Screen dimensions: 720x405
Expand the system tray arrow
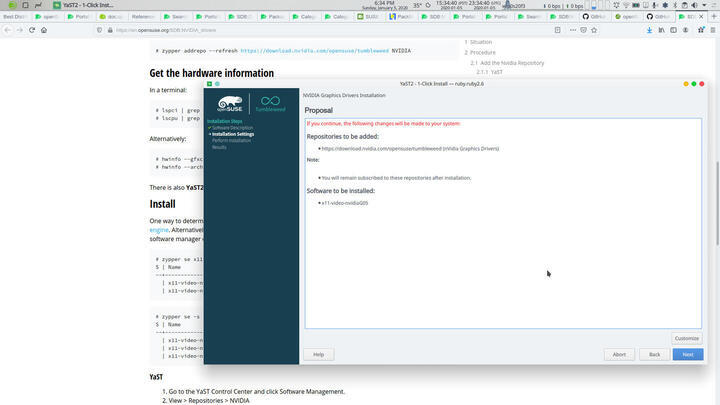coord(704,5)
